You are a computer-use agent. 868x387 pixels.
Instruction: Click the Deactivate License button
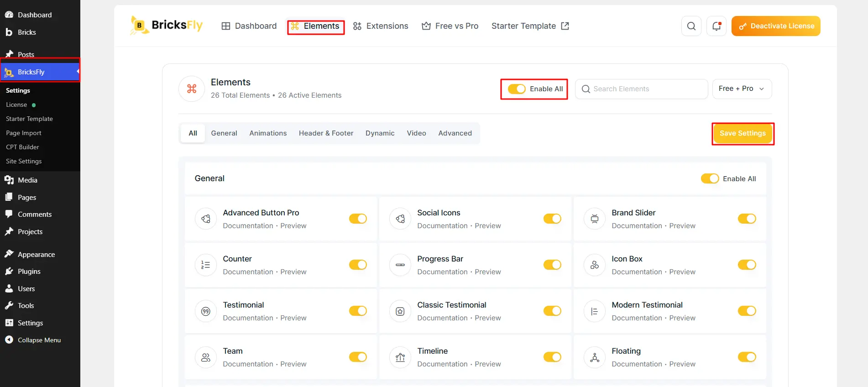point(776,26)
